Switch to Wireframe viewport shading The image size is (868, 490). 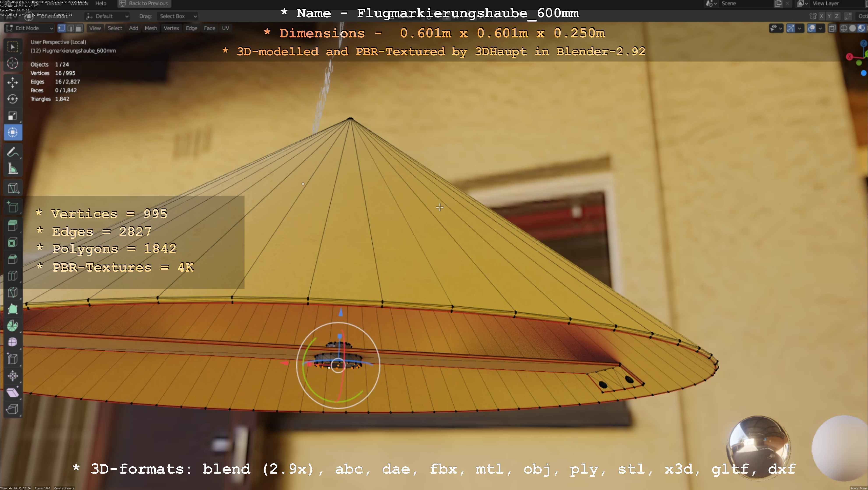click(x=844, y=28)
